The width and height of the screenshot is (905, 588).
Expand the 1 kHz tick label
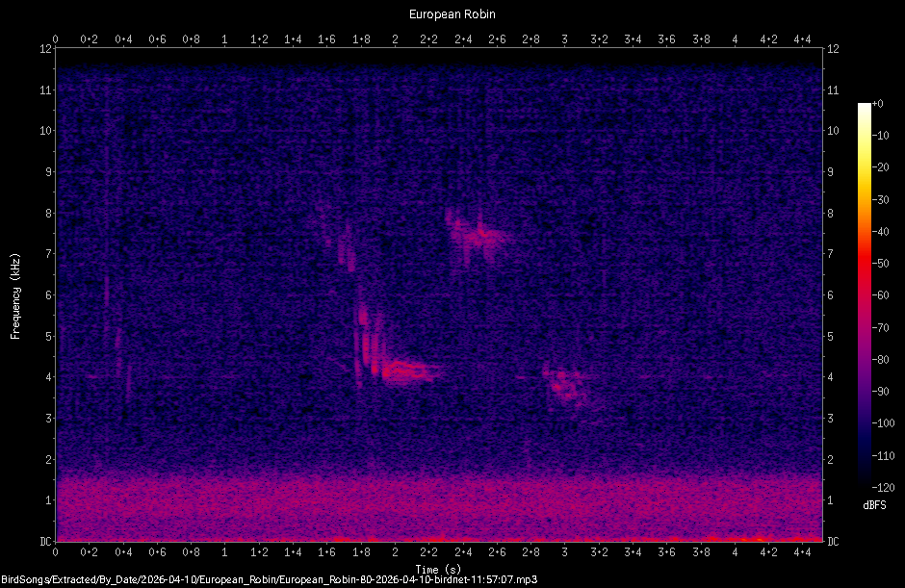pos(47,499)
